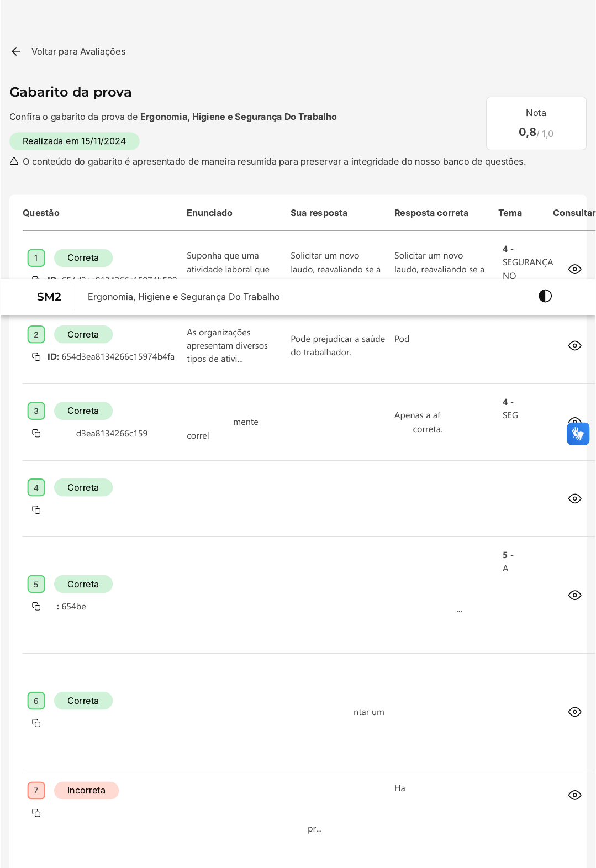
Task: Copy the ID of question 6
Action: click(x=36, y=723)
